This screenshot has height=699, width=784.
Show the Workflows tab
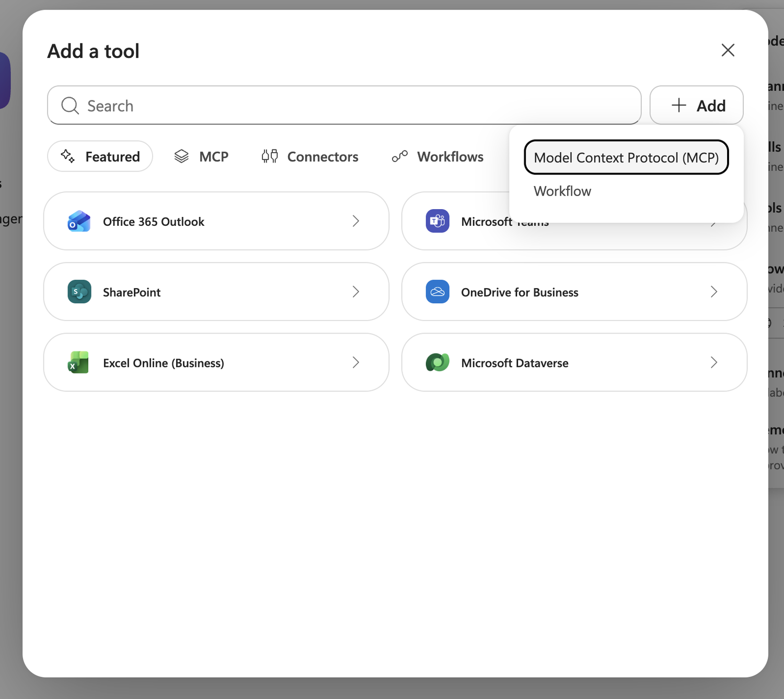(438, 156)
